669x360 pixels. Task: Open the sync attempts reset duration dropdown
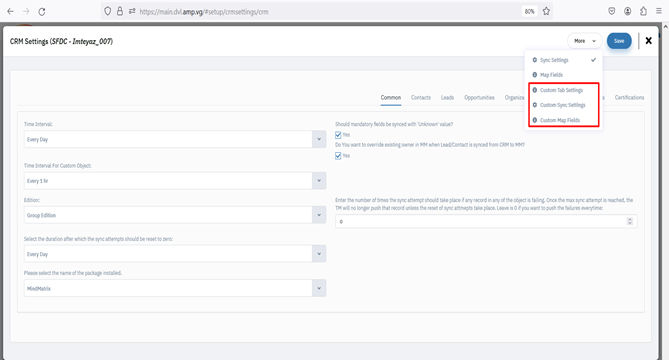click(175, 254)
